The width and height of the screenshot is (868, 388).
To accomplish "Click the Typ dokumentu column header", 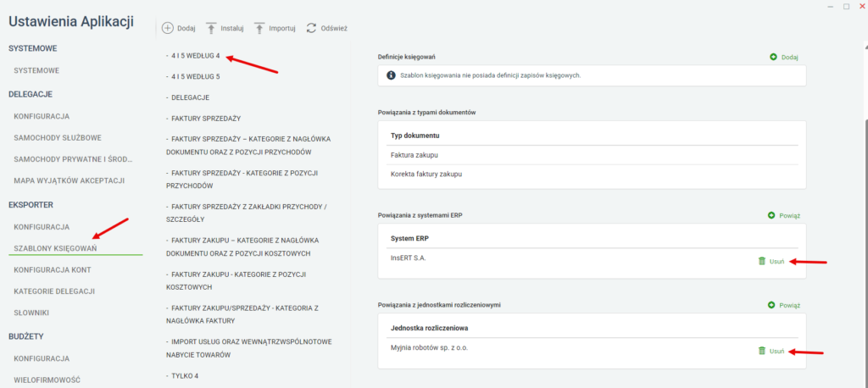I will pyautogui.click(x=415, y=136).
